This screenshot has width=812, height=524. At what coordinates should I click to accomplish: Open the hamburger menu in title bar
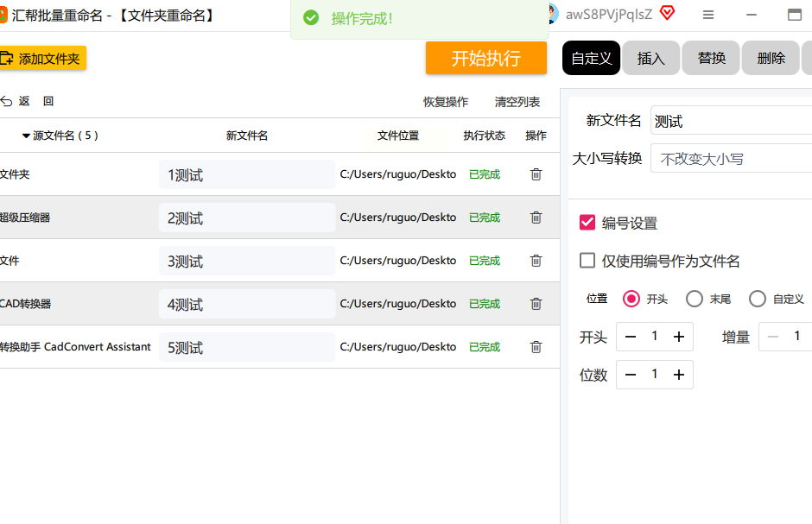click(x=708, y=15)
